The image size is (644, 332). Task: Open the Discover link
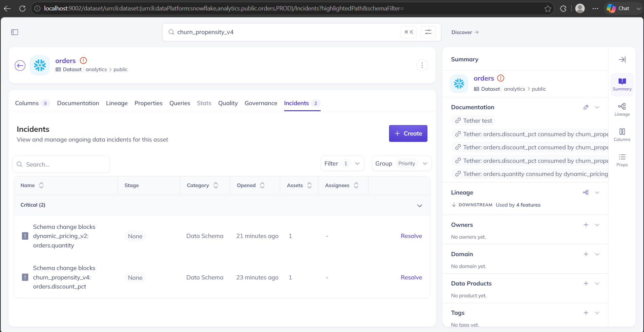pos(465,32)
